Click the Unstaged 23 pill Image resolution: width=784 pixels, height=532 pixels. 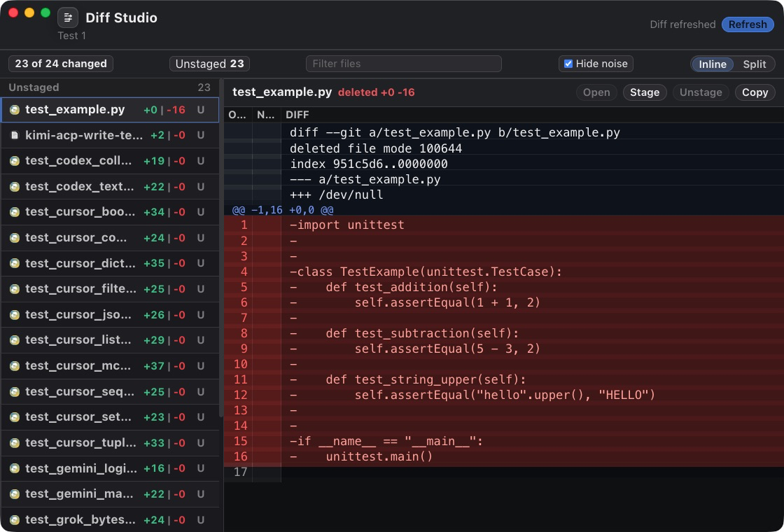(x=209, y=64)
